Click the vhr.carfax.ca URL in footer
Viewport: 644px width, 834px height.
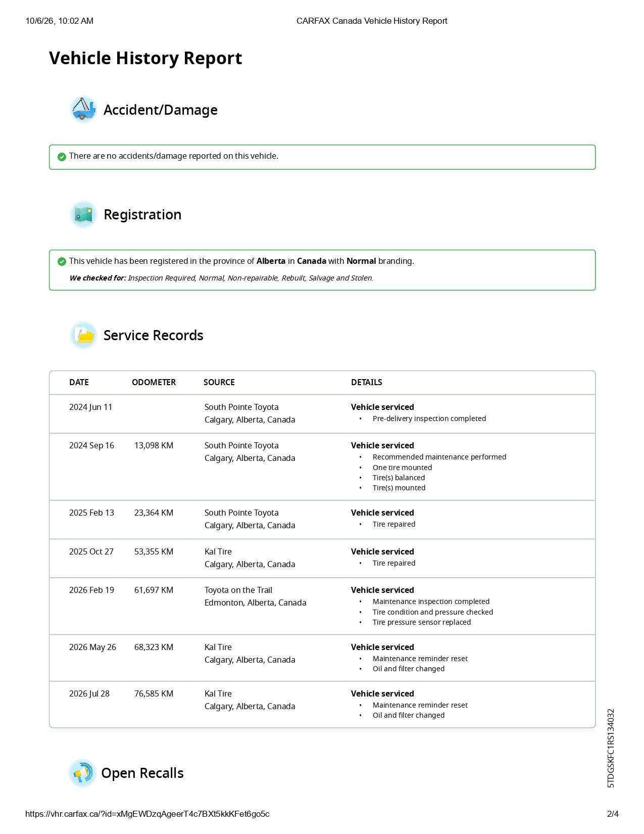click(x=147, y=814)
